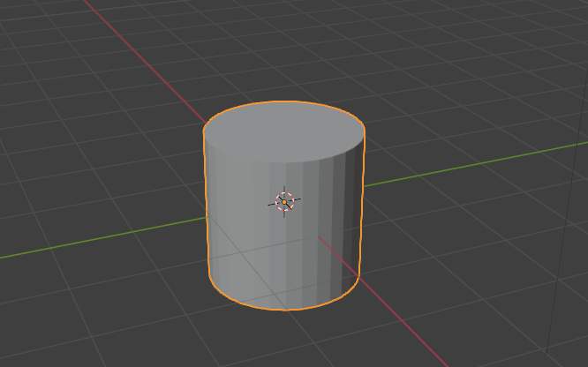The width and height of the screenshot is (588, 367).
Task: Click the orange outline on the cylinder's bottom edge
Action: click(x=283, y=310)
